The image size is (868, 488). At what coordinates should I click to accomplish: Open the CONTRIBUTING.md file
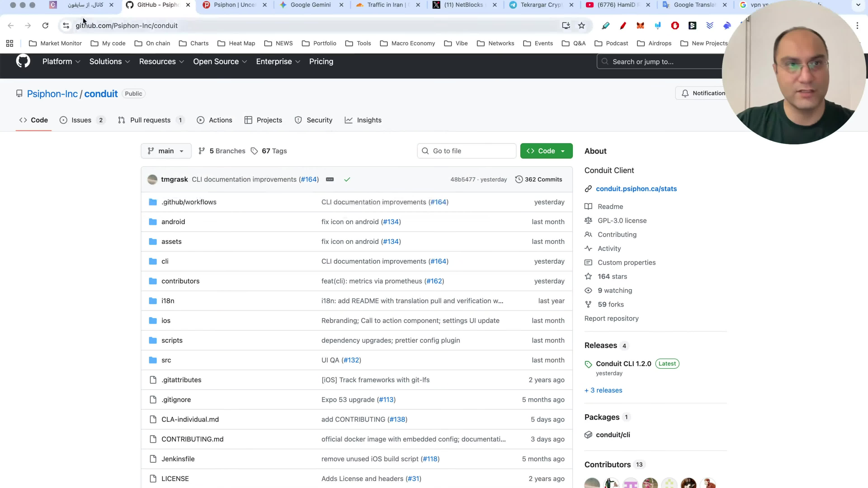click(192, 439)
